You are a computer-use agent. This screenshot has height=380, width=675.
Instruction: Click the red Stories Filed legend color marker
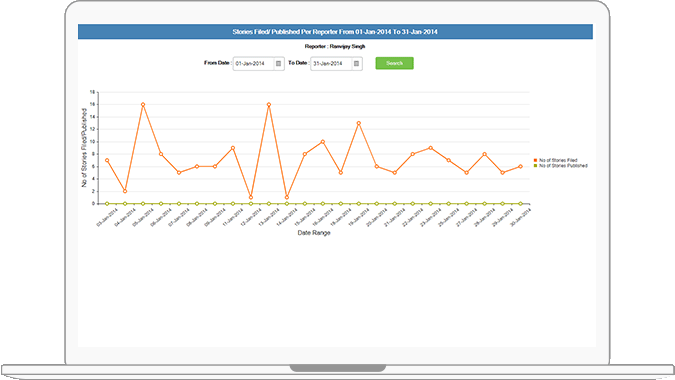click(x=535, y=160)
